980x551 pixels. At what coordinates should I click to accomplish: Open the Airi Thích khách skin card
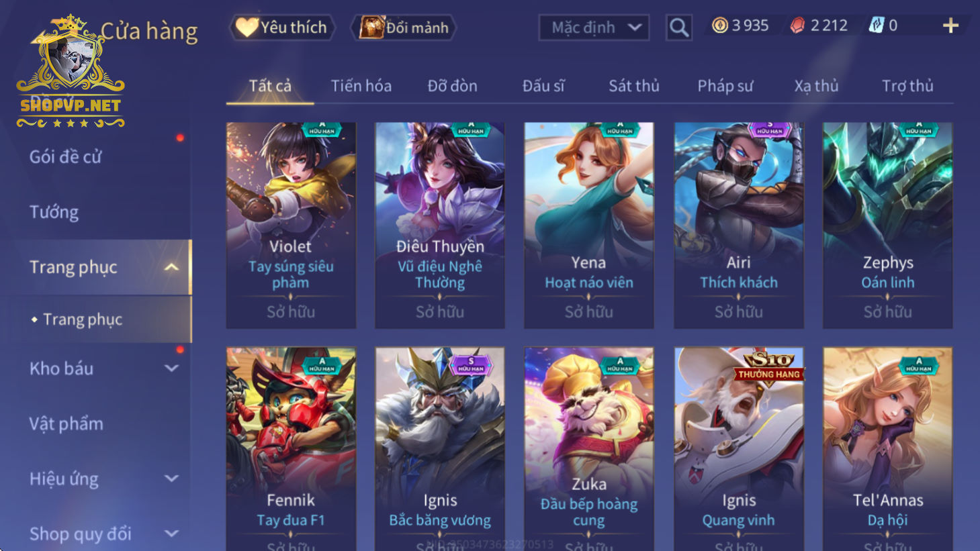tap(739, 225)
